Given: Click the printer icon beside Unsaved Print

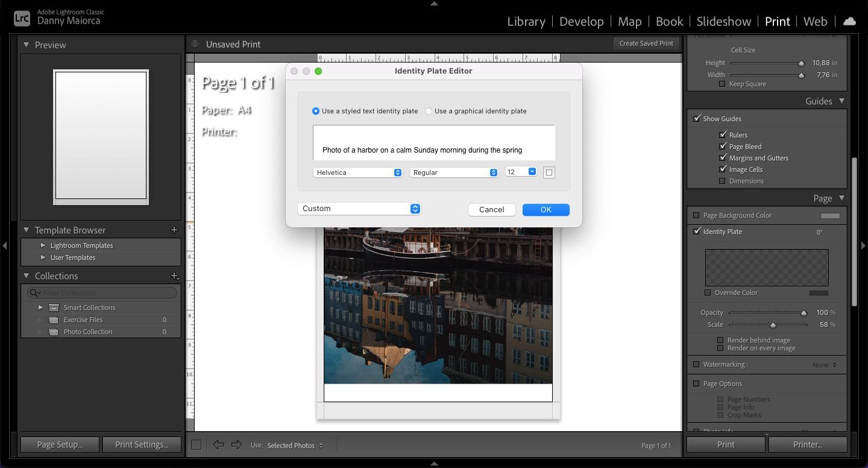Looking at the screenshot, I should point(195,43).
